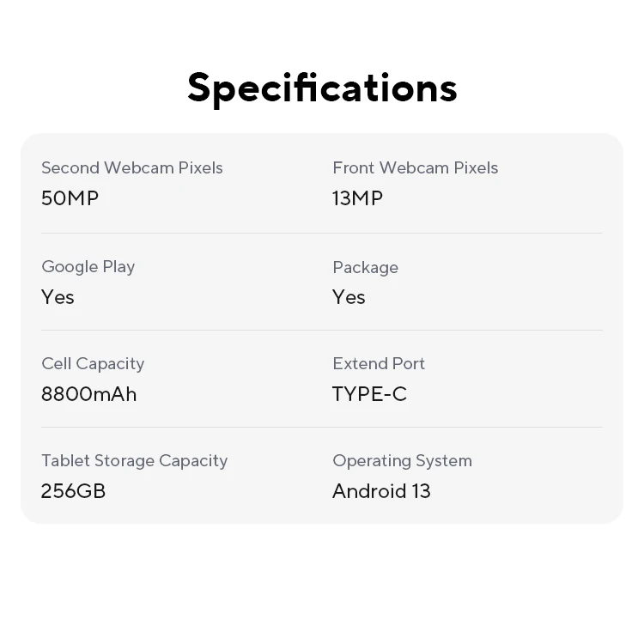Select the Second Webcam Pixels label

(132, 167)
